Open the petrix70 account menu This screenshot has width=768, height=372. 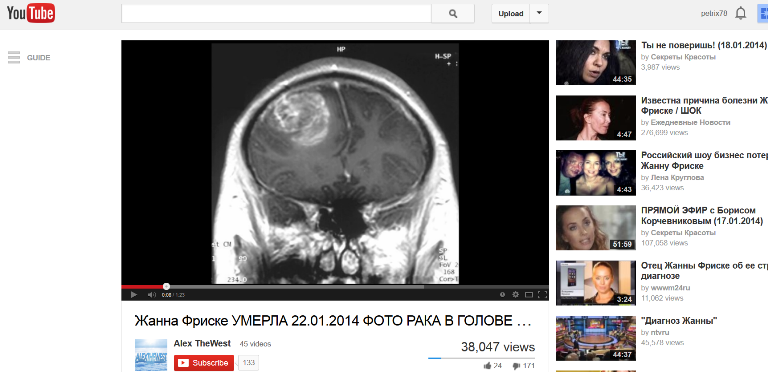[713, 14]
